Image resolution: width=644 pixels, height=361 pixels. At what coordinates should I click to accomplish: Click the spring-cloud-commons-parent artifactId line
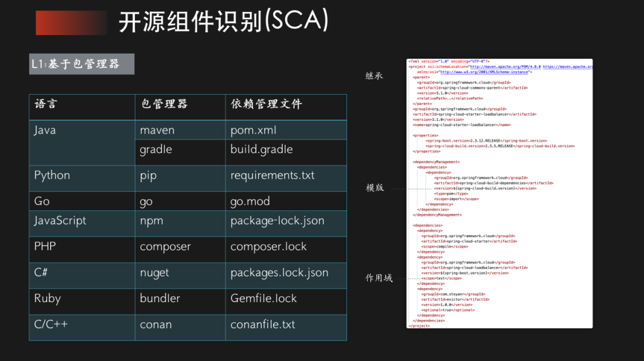tap(472, 88)
